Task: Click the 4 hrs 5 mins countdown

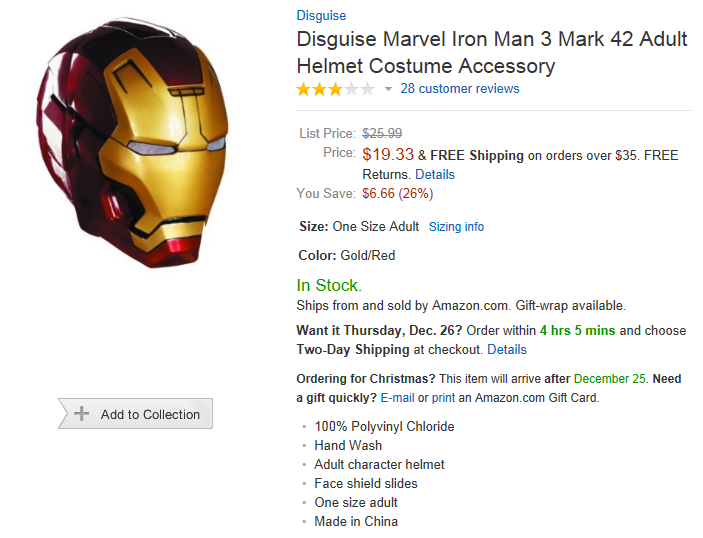Action: tap(578, 331)
